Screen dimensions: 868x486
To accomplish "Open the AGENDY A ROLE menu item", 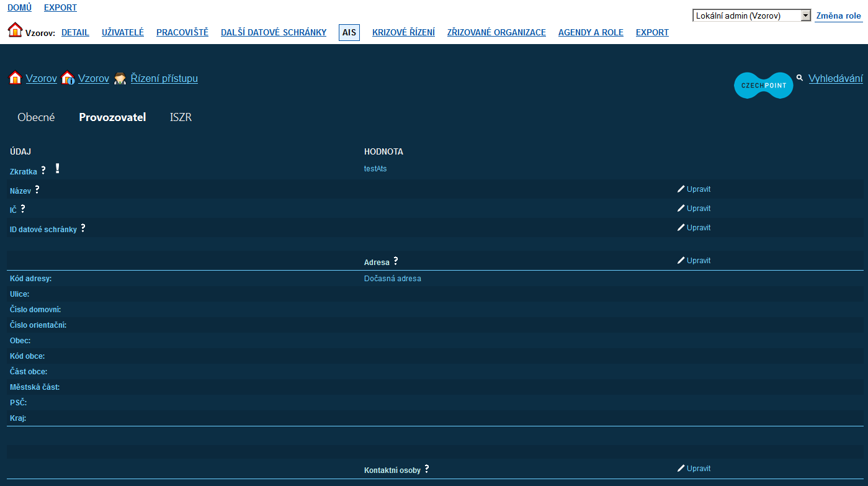I will [591, 32].
